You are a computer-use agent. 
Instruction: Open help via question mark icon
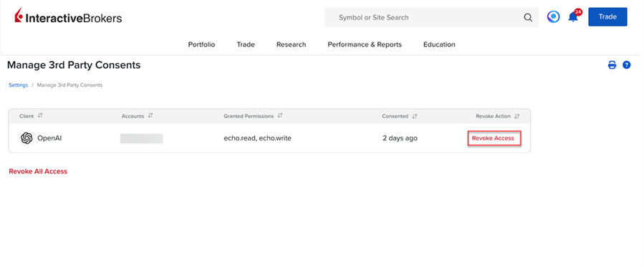(x=626, y=65)
